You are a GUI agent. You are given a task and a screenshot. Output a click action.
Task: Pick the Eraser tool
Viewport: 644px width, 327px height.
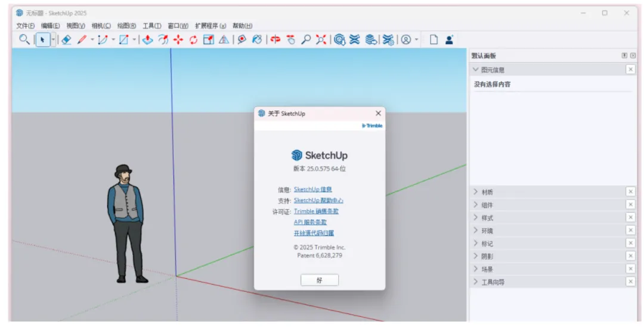[66, 39]
